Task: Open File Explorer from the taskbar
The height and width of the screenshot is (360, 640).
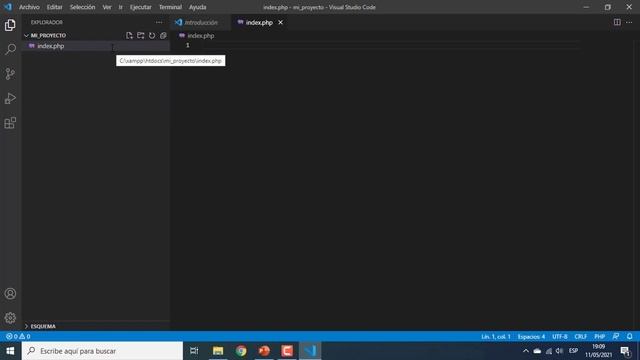Action: click(x=218, y=351)
